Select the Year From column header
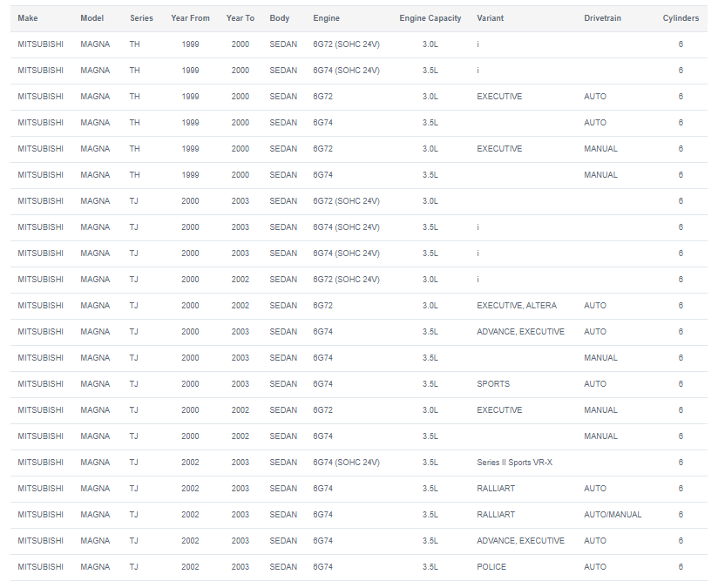This screenshot has width=718, height=588. (190, 18)
